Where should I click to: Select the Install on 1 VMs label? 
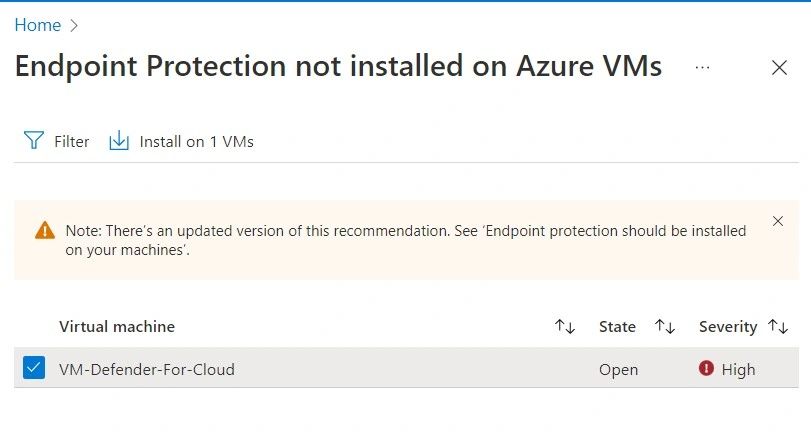coord(196,142)
